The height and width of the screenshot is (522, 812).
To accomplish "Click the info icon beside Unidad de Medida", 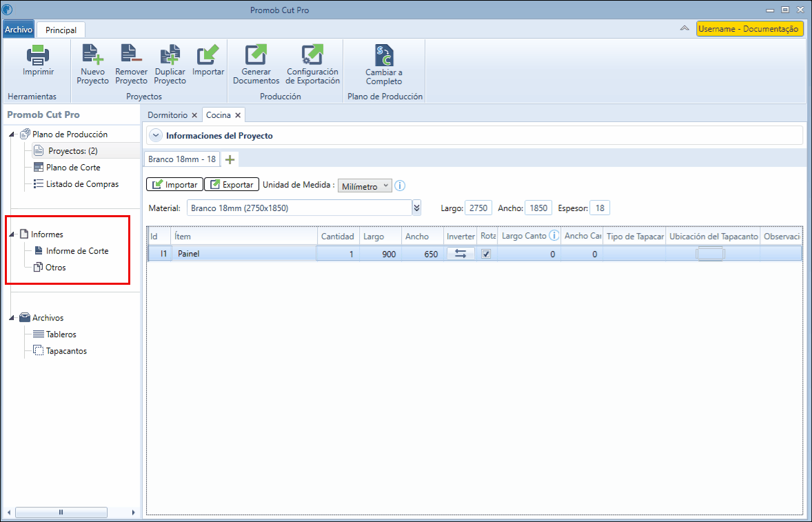I will point(400,185).
